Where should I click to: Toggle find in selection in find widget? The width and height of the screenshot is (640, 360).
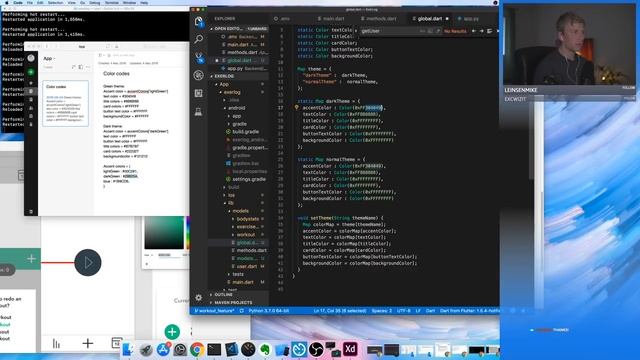[x=489, y=31]
